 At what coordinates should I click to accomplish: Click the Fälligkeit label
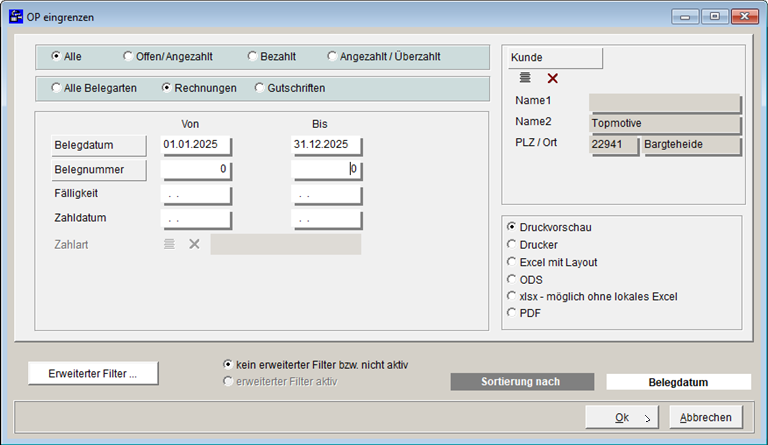point(76,193)
